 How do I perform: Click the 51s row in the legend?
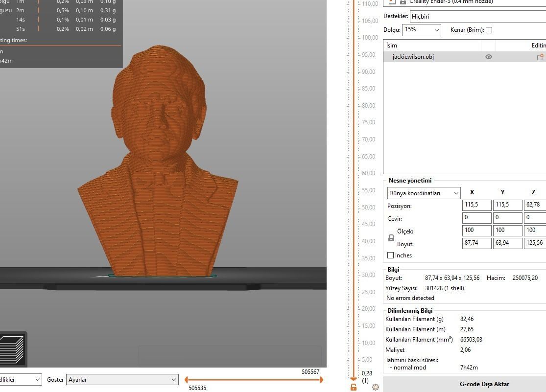(59, 29)
